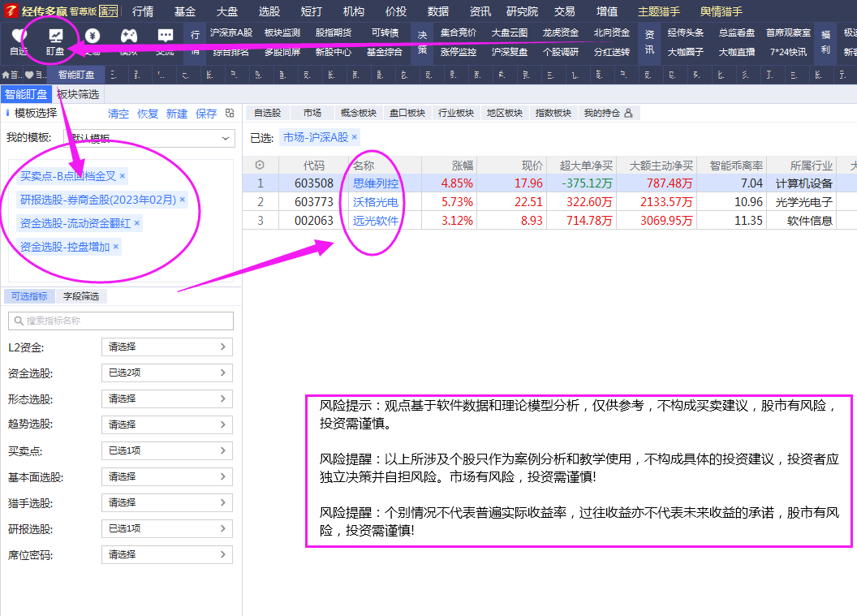
Task: Remove the 市场-沪深A股 selected filter
Action: tap(355, 137)
